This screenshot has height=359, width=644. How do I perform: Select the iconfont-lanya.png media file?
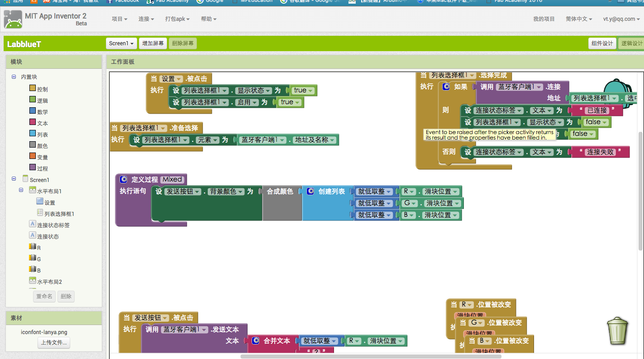point(44,332)
